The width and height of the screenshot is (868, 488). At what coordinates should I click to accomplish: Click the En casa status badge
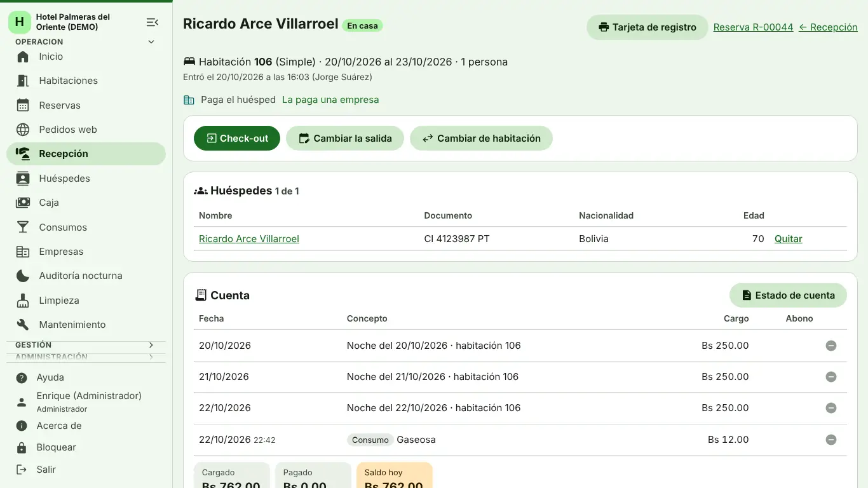click(362, 26)
